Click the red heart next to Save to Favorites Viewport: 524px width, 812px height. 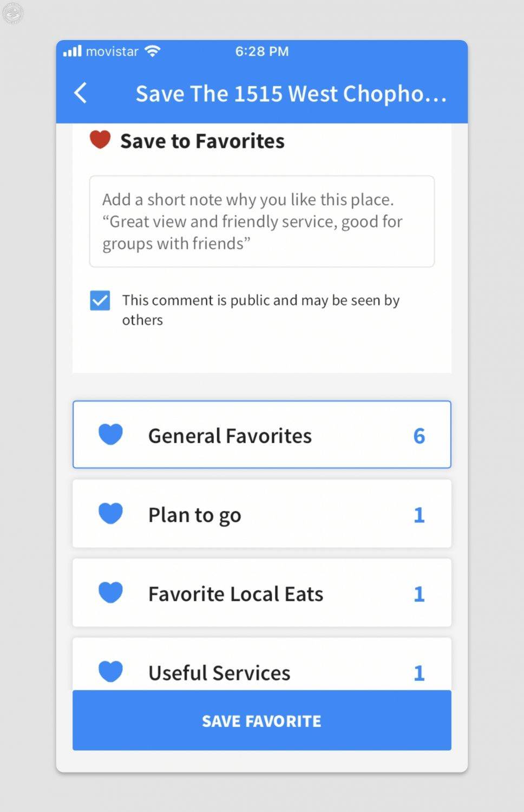click(100, 140)
